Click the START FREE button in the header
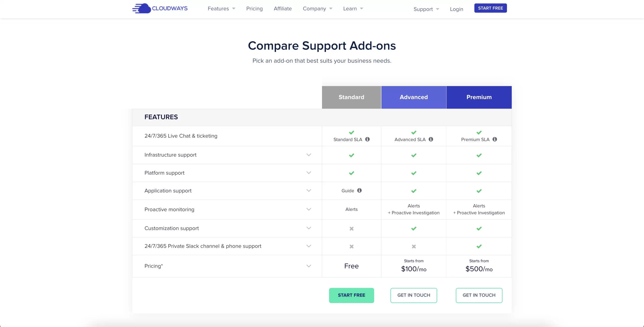 coord(490,8)
